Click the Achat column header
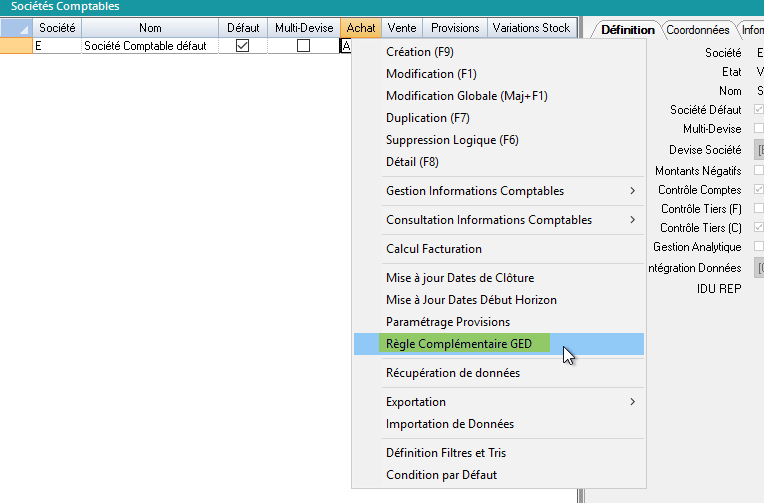Viewport: 764px width, 503px height. pyautogui.click(x=361, y=28)
